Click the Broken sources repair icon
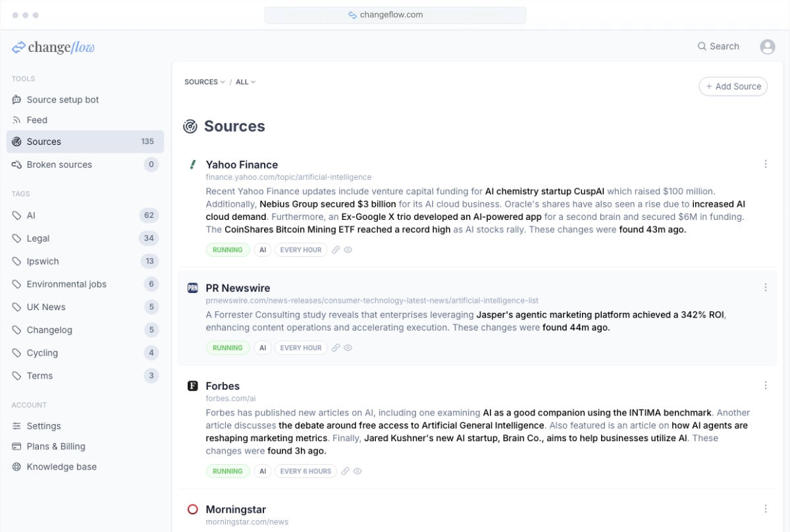Screen dimensions: 790x532 coord(16,164)
